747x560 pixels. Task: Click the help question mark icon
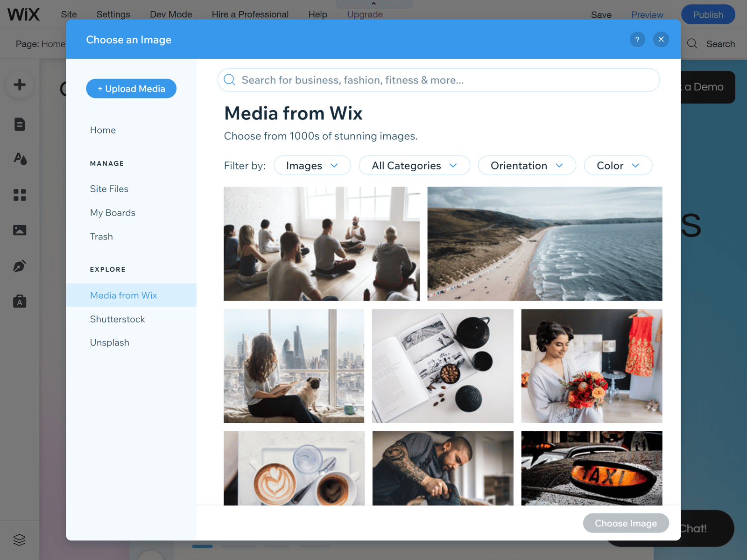(637, 39)
